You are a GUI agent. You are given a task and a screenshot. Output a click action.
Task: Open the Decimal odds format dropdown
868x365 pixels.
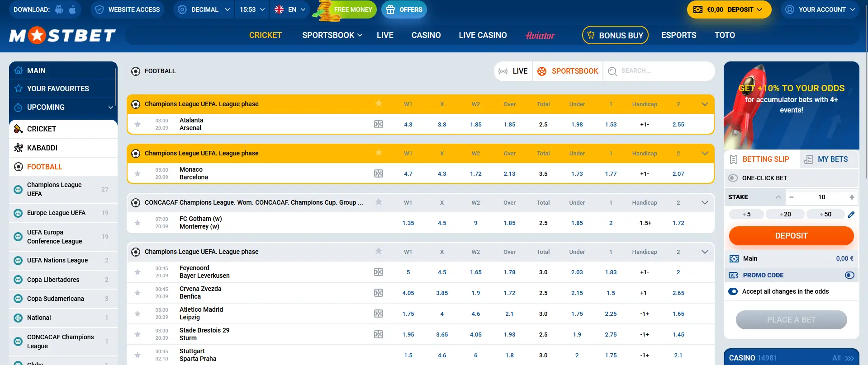pos(204,9)
